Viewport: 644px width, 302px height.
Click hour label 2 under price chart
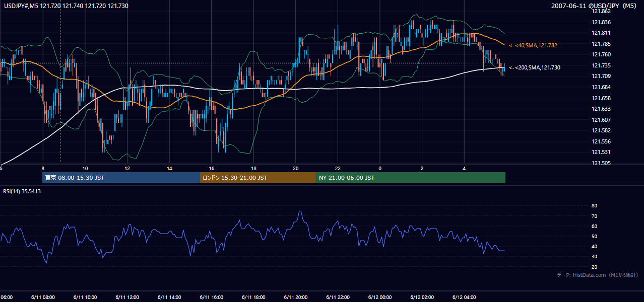(422, 168)
